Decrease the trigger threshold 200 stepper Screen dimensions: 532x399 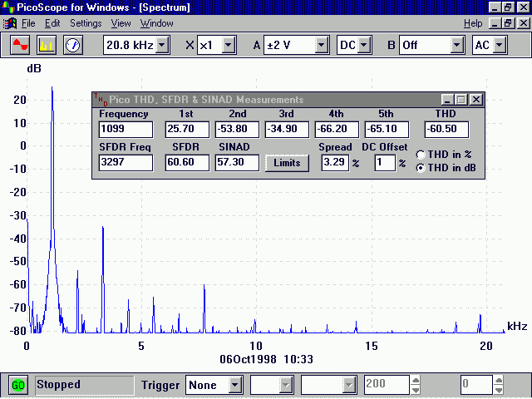pos(416,390)
